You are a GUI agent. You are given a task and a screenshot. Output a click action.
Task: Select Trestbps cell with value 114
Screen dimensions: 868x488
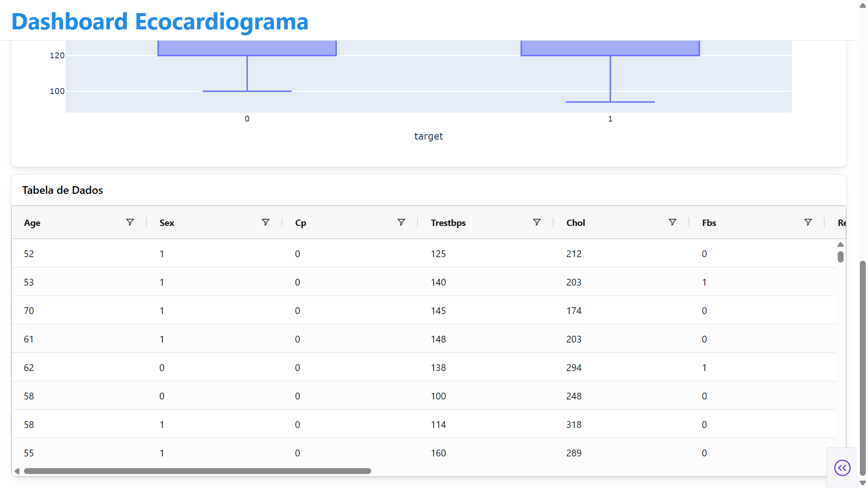486,424
